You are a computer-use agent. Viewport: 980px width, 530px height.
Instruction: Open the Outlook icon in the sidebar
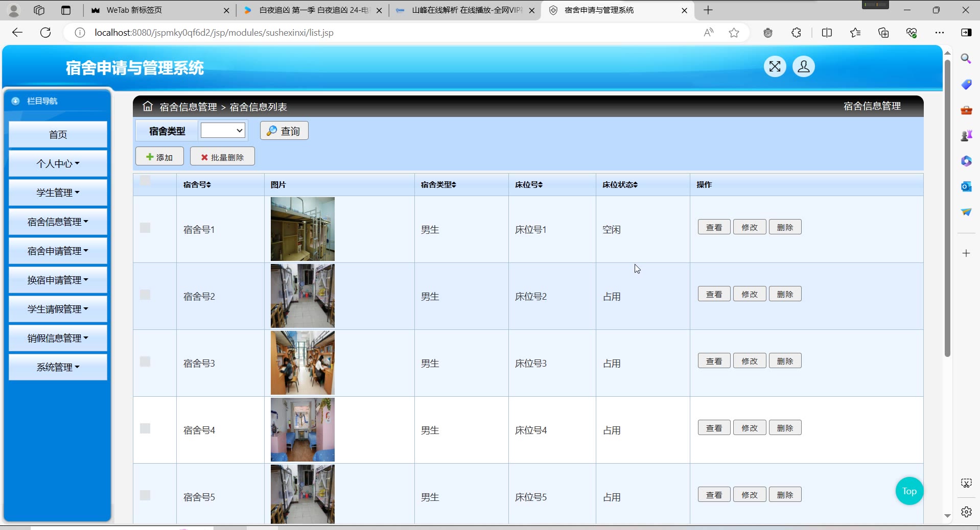[966, 186]
